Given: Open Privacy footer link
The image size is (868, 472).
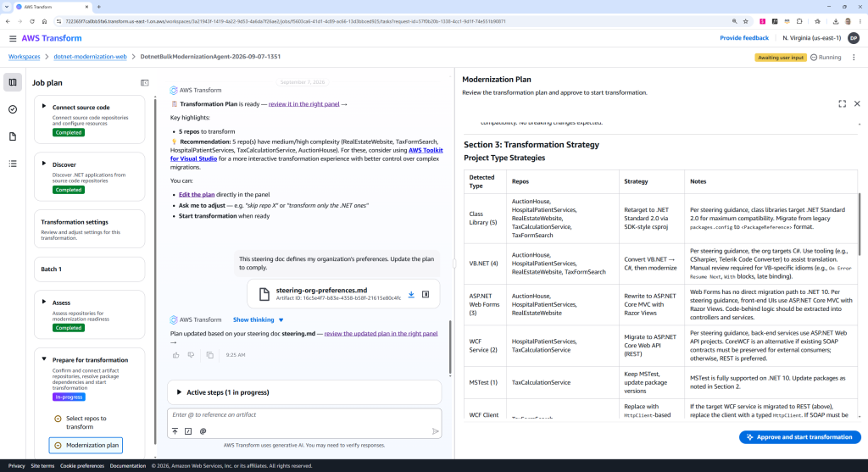Looking at the screenshot, I should tap(17, 466).
